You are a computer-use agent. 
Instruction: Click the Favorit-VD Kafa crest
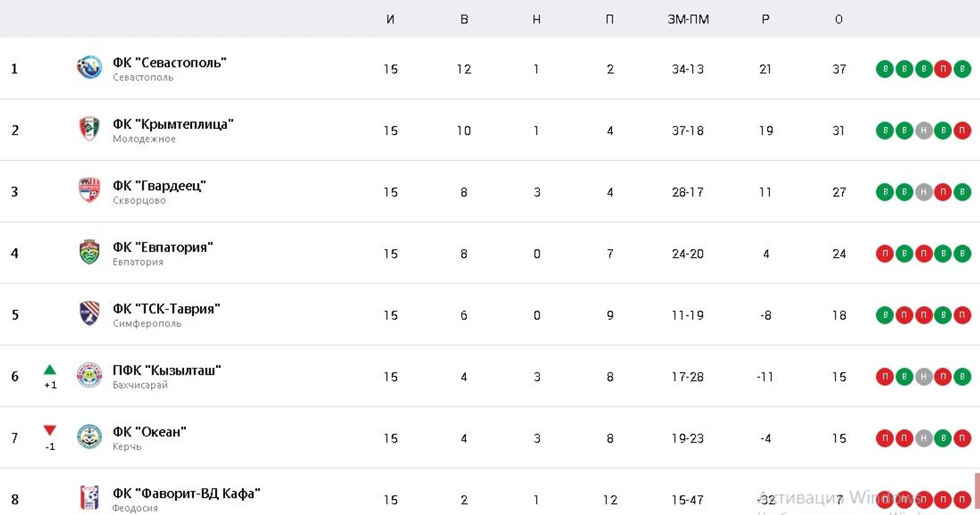[x=89, y=498]
